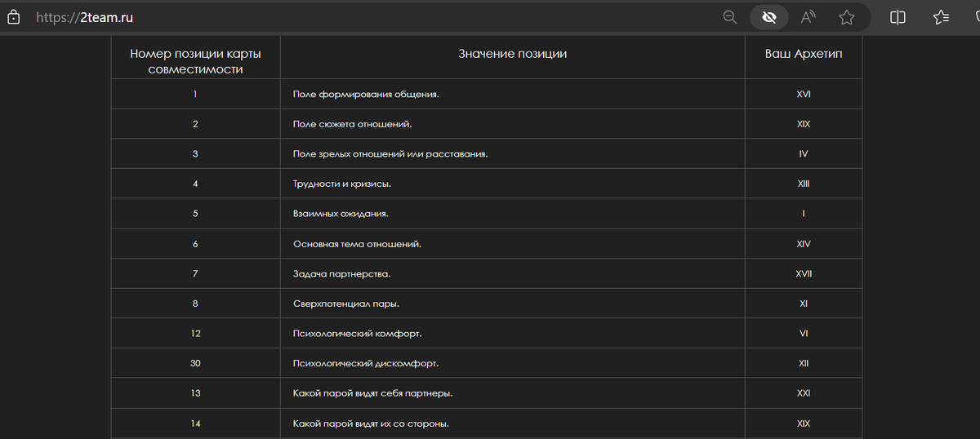Open the Read Aloud icon
This screenshot has height=439, width=980.
point(808,17)
